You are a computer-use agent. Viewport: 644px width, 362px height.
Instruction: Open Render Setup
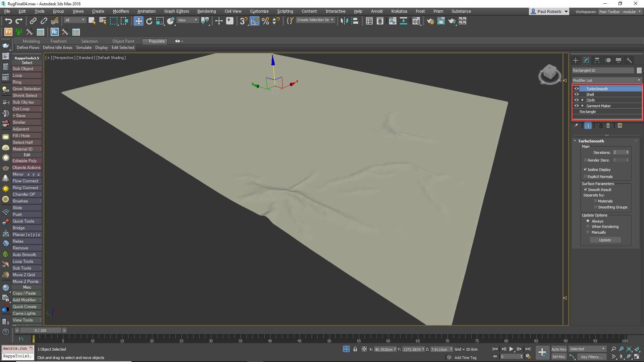[430, 21]
